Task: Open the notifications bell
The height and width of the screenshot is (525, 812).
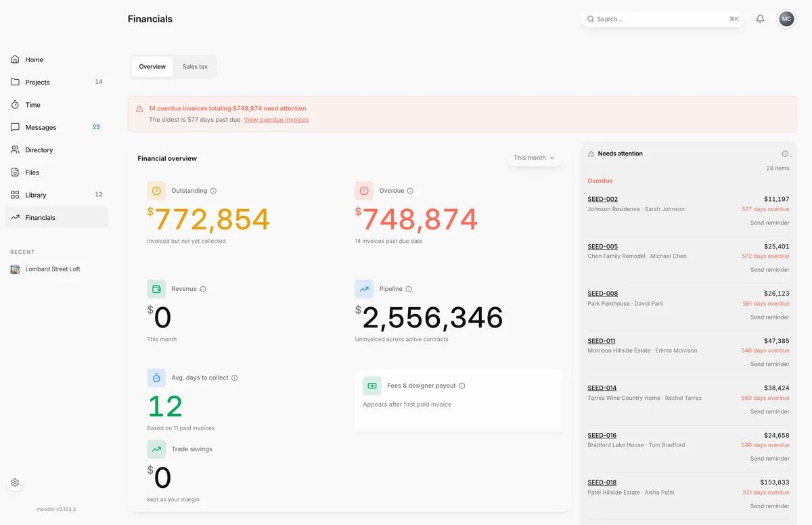Action: click(x=760, y=19)
